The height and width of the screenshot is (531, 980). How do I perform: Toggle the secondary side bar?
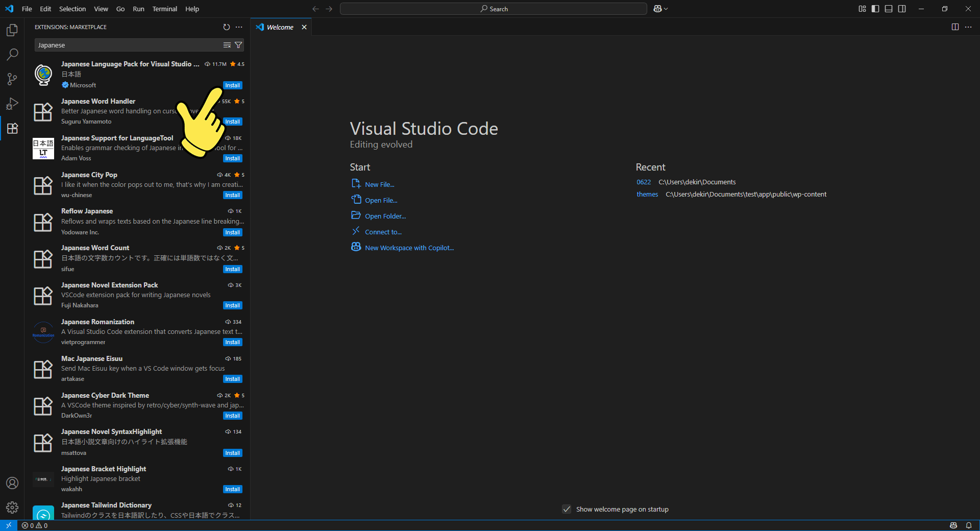coord(902,9)
